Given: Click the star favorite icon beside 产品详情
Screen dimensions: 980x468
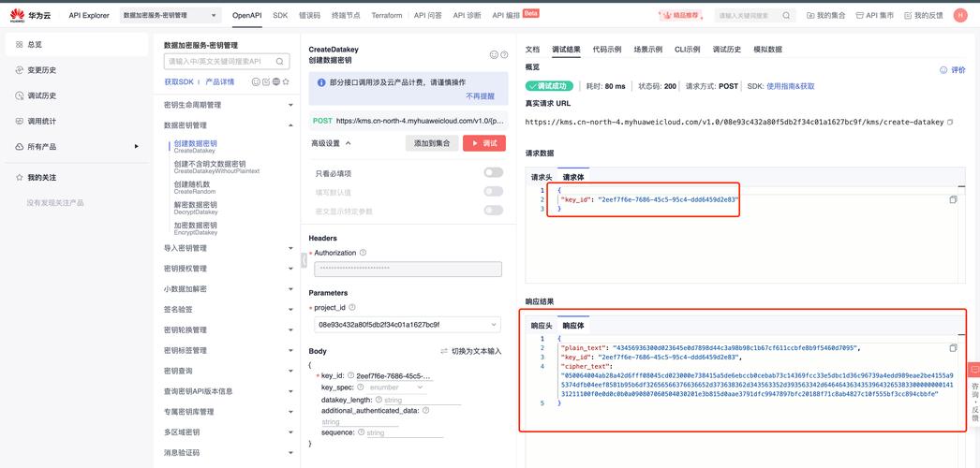Looking at the screenshot, I should tap(286, 81).
